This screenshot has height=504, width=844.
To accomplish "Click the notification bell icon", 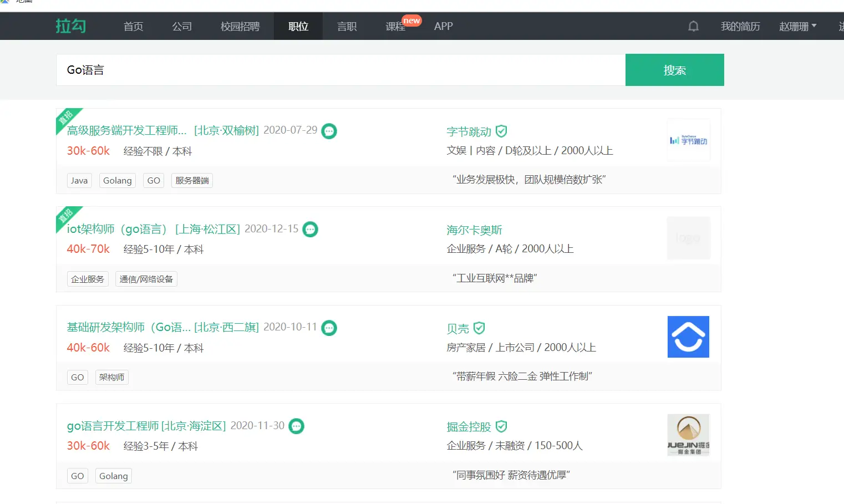I will click(x=693, y=26).
